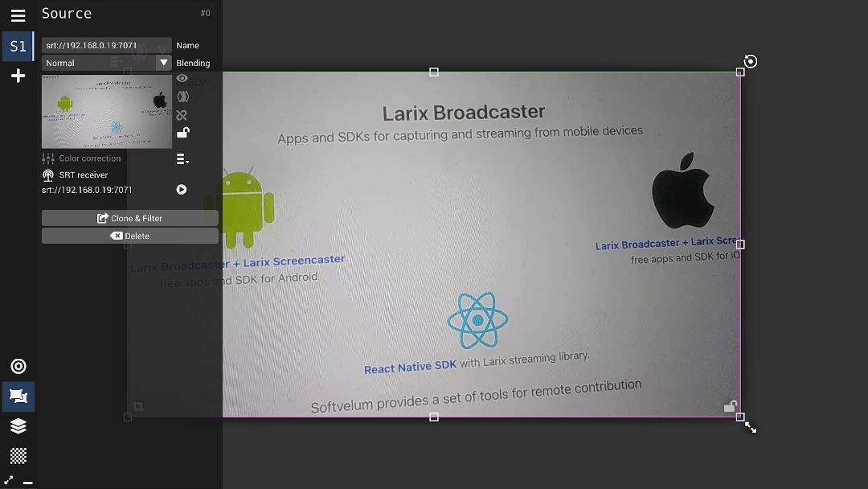Expand the source options list menu
The height and width of the screenshot is (489, 868).
coord(182,159)
